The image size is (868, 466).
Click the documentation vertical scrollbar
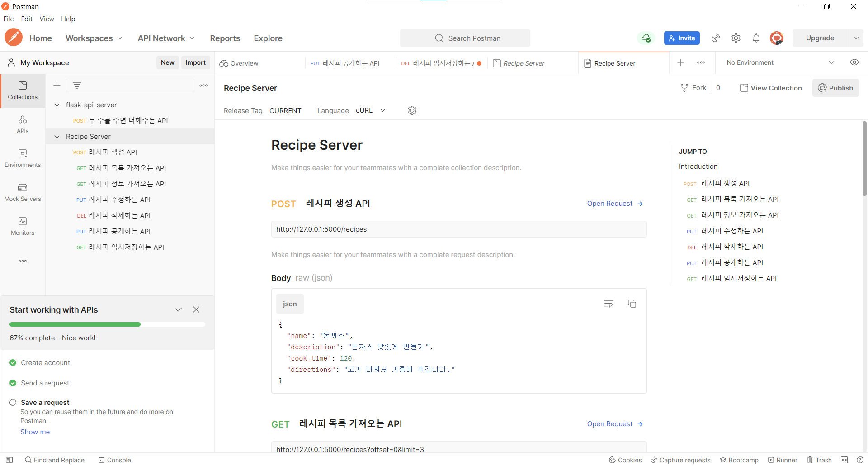864,158
